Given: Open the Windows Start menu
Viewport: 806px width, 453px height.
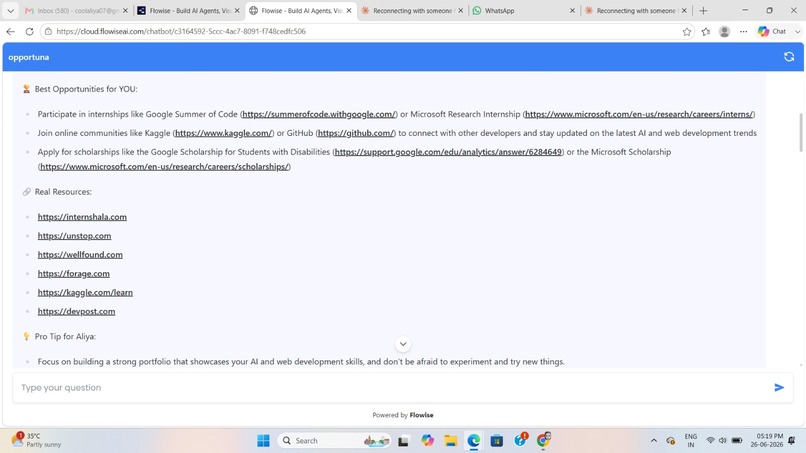Looking at the screenshot, I should click(x=263, y=441).
